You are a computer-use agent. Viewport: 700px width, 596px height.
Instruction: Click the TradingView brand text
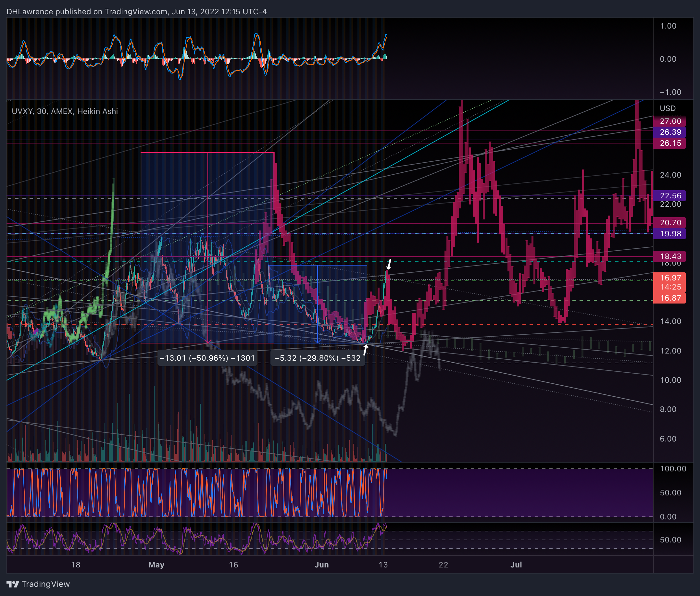coord(45,584)
